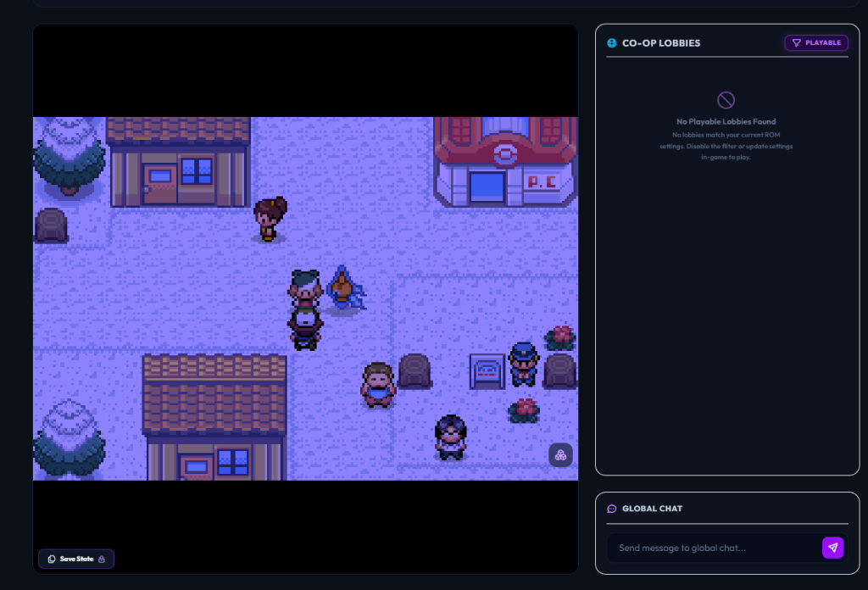Click the girl with ponytail character
The height and width of the screenshot is (590, 868).
pos(270,220)
